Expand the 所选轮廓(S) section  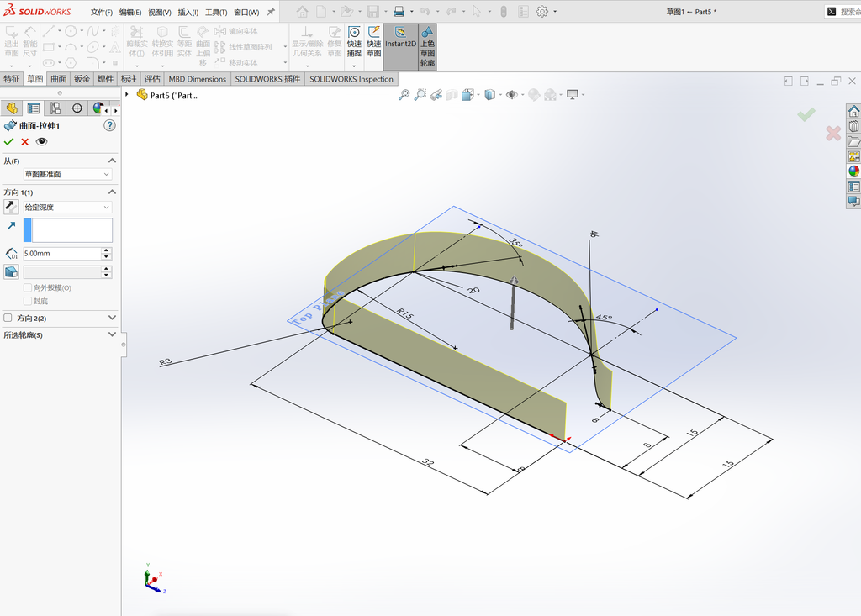pos(112,334)
